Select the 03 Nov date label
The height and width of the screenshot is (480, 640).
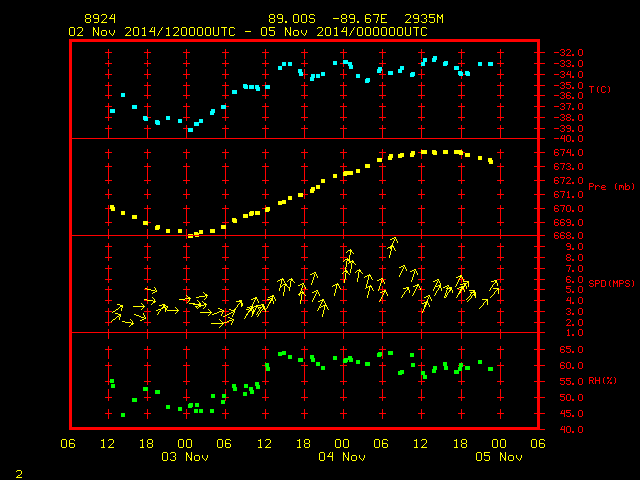[185, 457]
